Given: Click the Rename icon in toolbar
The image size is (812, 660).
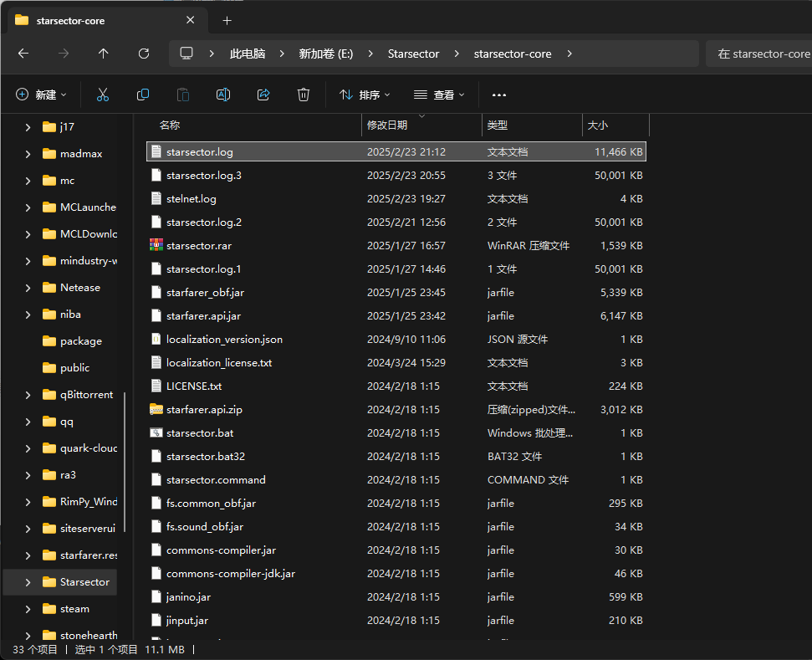Looking at the screenshot, I should pyautogui.click(x=223, y=95).
